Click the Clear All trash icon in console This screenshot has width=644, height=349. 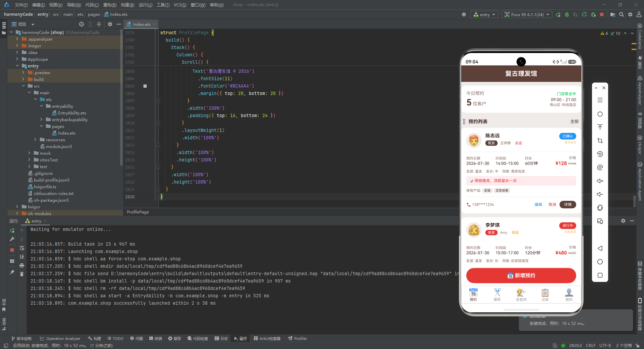[x=22, y=274]
